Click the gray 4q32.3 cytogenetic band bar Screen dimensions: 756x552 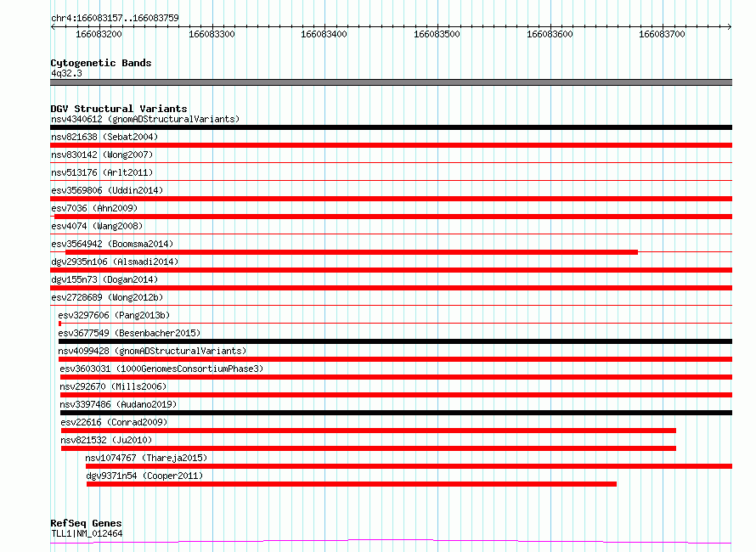point(391,82)
